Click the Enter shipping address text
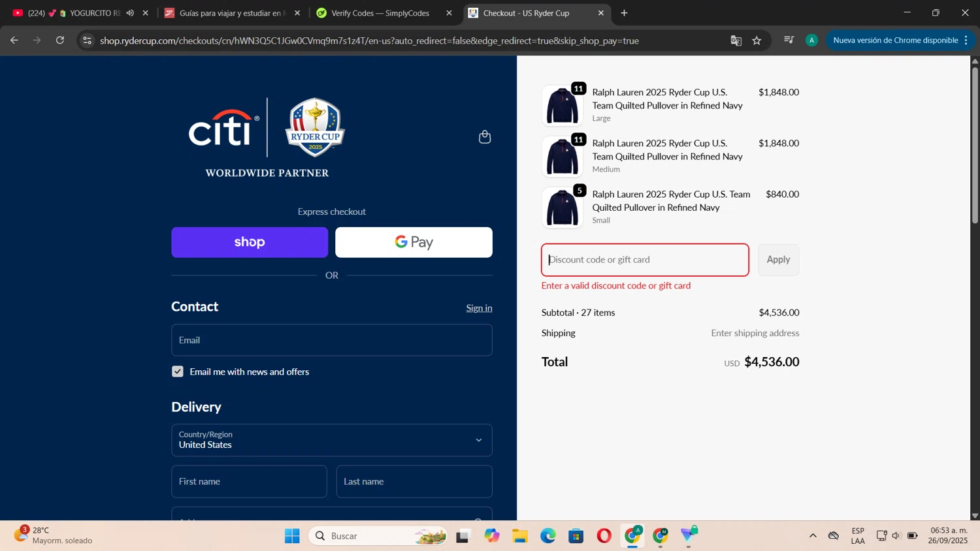980x551 pixels. (x=755, y=333)
